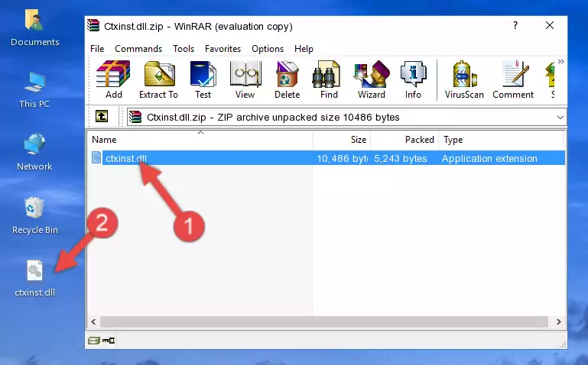Show archive Info
This screenshot has width=588, height=365.
413,79
